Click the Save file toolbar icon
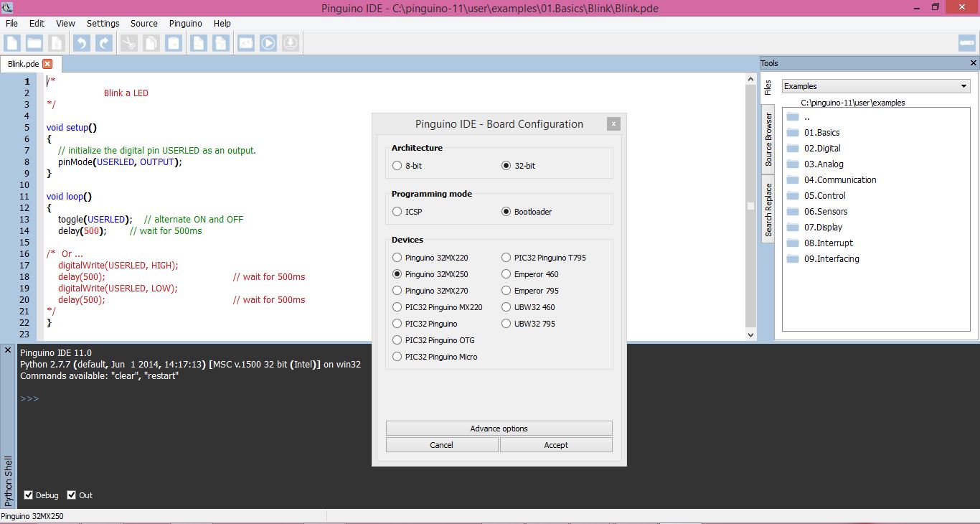 click(57, 43)
